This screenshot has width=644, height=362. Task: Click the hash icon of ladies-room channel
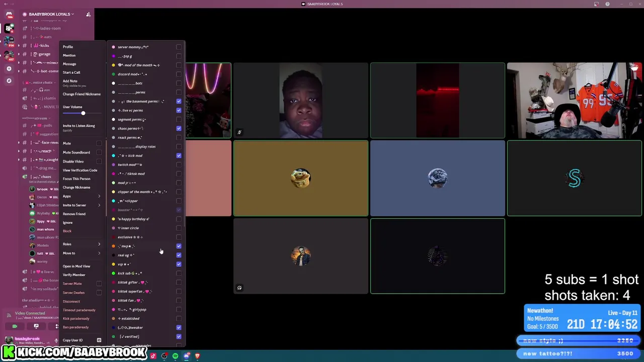pos(25,28)
